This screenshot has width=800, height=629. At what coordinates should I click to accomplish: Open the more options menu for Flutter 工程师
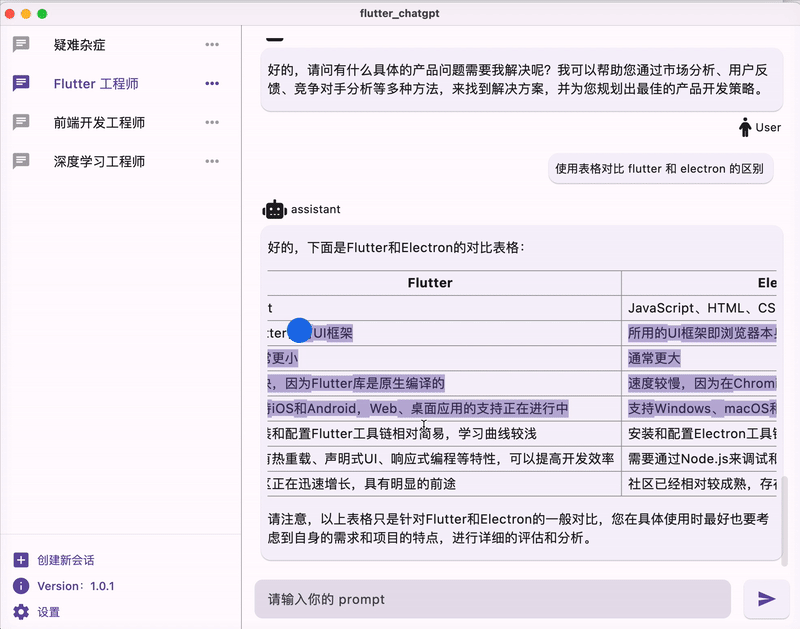tap(212, 83)
